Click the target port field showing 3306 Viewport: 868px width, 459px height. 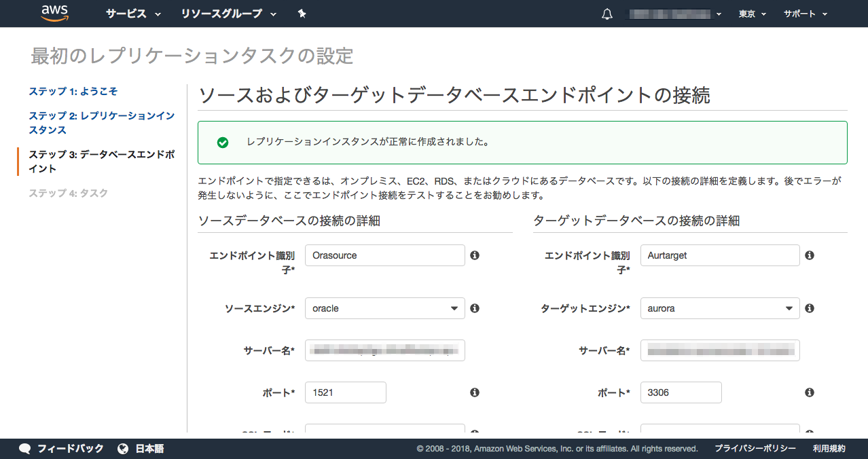[681, 392]
